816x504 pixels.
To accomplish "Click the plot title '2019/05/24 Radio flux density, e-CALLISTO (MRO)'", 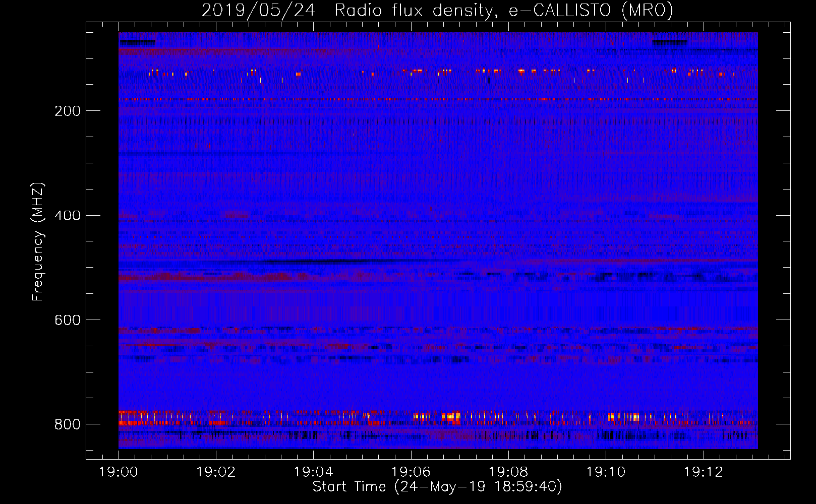I will (437, 10).
